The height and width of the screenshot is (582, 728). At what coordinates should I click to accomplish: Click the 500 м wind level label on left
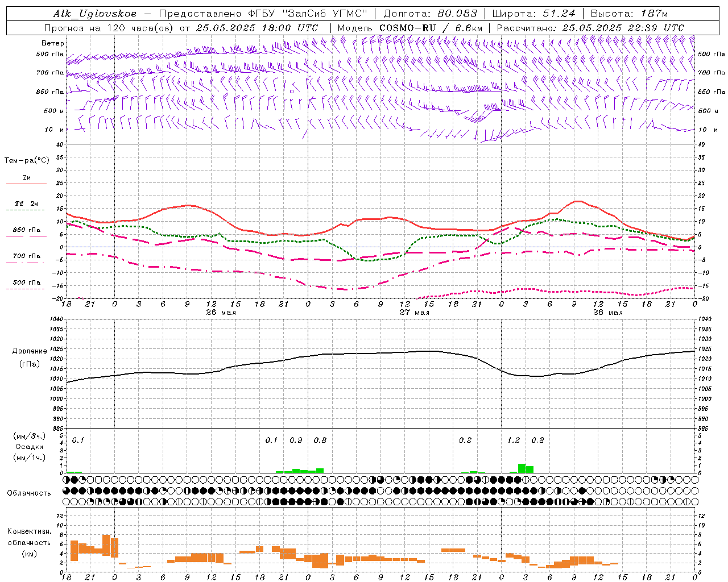pyautogui.click(x=54, y=111)
